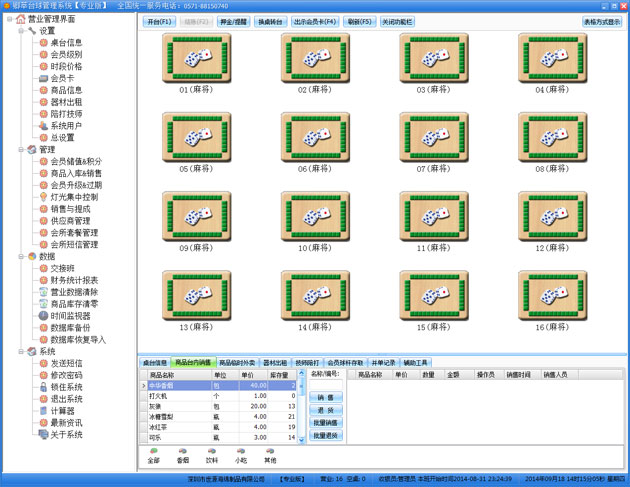Select mahjong table 01 icon
Image resolution: width=630 pixels, height=487 pixels.
tap(196, 59)
